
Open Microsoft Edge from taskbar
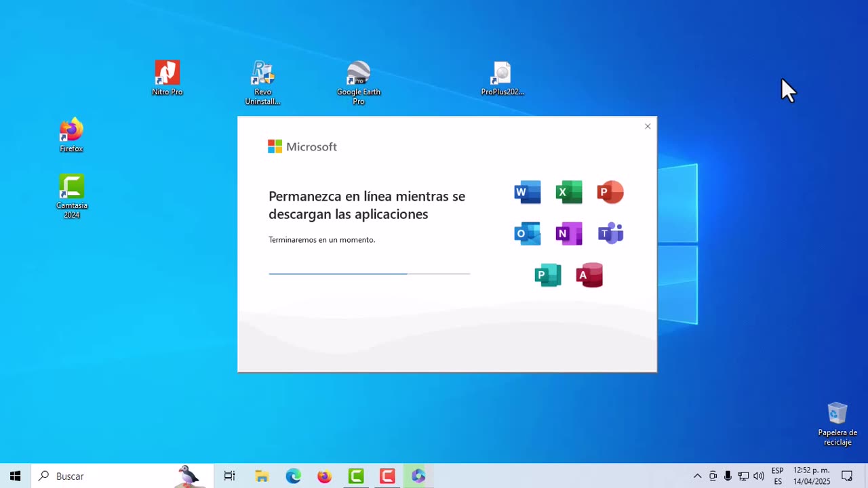pyautogui.click(x=293, y=476)
